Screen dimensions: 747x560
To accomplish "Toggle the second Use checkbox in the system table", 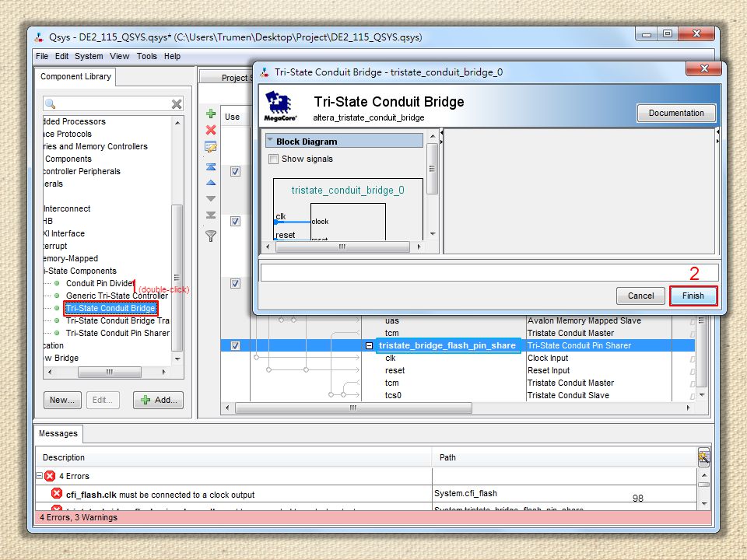I will 235,222.
